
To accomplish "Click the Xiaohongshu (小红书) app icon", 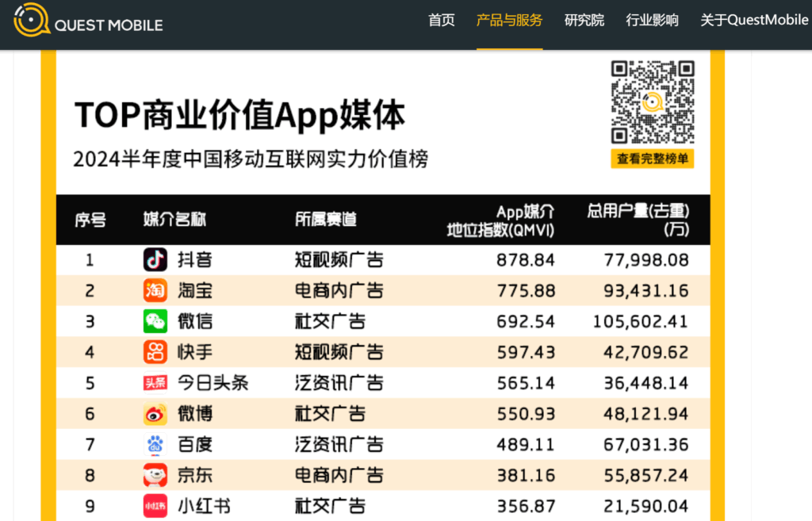I will (155, 506).
